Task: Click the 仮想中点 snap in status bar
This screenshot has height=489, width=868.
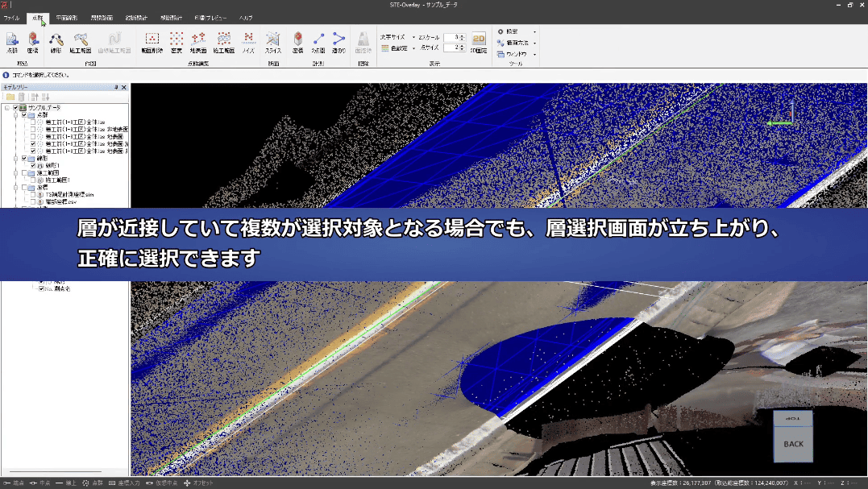Action: pos(162,483)
